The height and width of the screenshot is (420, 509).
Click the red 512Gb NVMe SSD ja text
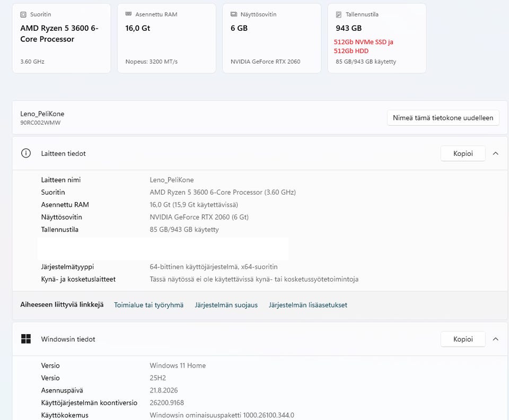pos(364,42)
